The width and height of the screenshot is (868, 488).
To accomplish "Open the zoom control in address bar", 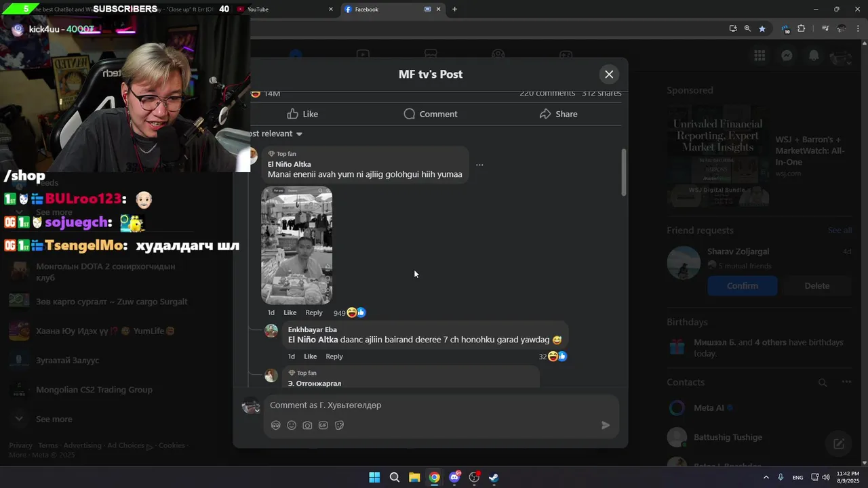I will click(x=747, y=28).
